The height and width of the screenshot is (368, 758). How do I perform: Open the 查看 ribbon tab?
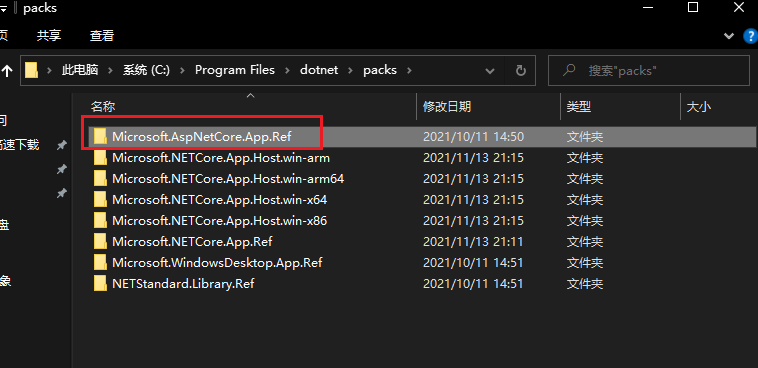tap(102, 35)
